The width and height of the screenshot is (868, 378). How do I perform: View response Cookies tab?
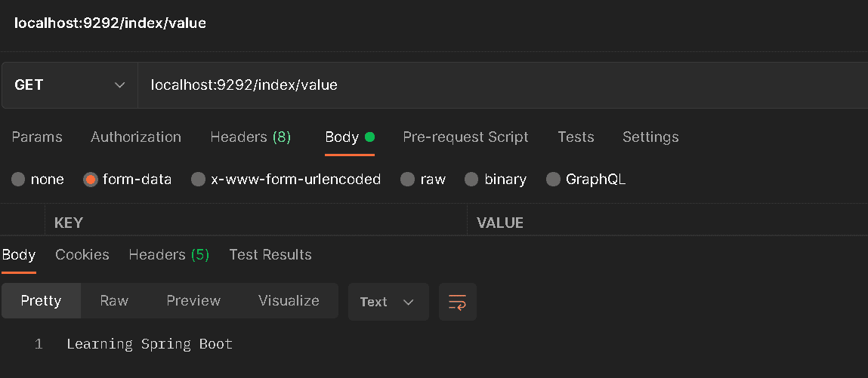pyautogui.click(x=82, y=255)
